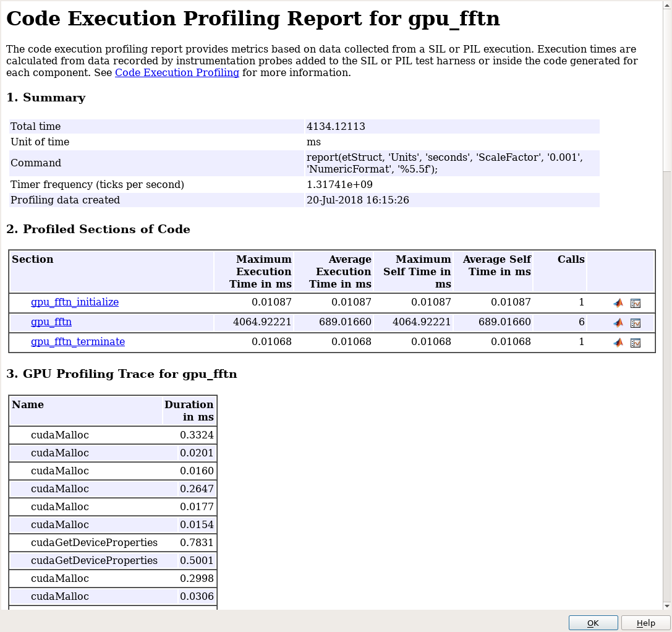Click the Timer frequency value 1.31741e+09
The width and height of the screenshot is (672, 632).
339,185
